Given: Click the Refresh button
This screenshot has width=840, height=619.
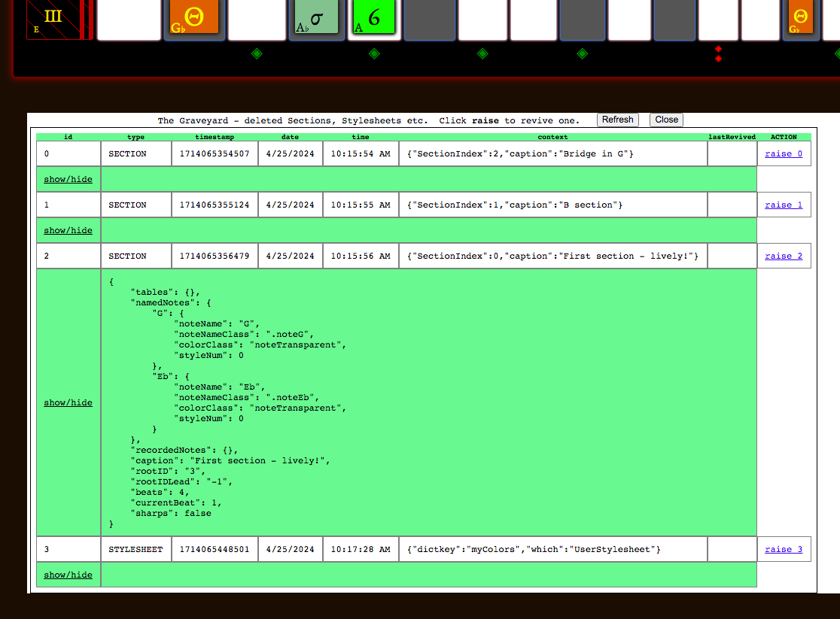Looking at the screenshot, I should [617, 120].
